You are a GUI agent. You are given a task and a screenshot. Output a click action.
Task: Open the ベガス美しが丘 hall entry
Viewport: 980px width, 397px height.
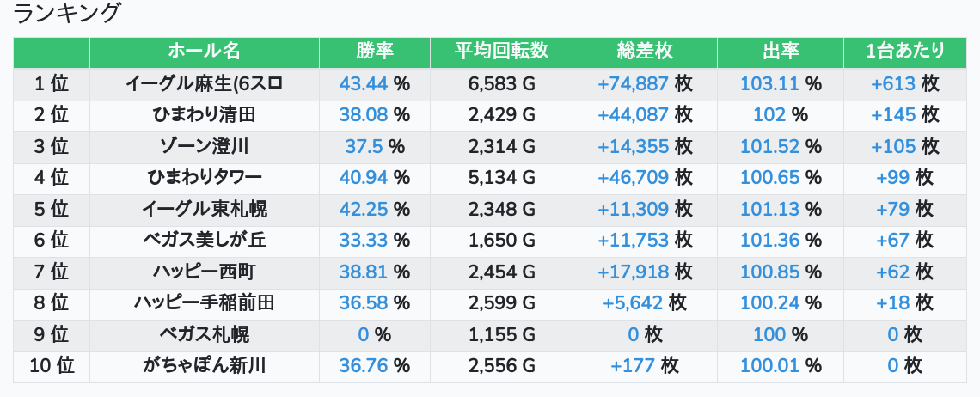point(204,241)
